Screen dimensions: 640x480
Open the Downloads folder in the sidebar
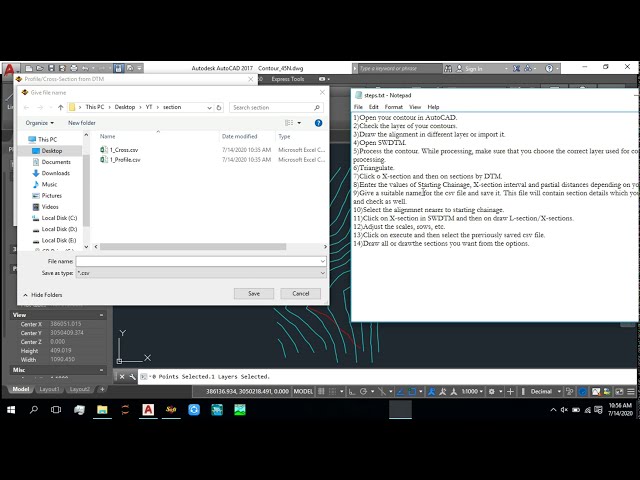coord(55,173)
